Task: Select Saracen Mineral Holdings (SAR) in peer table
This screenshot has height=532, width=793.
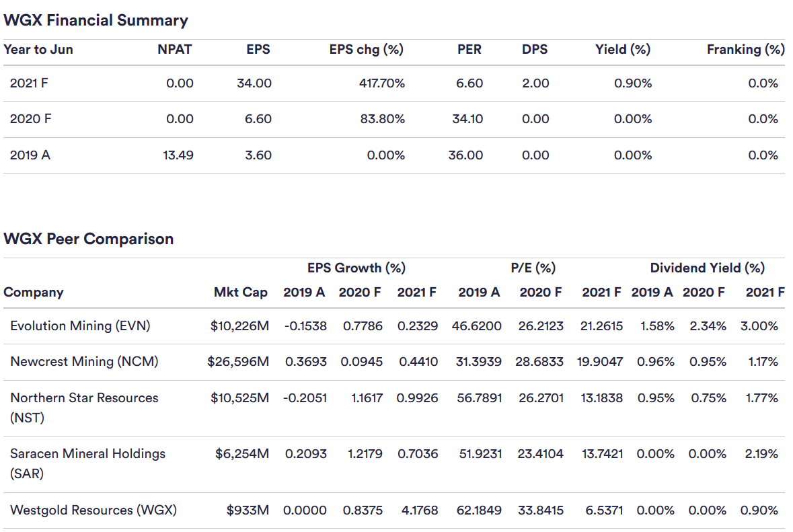Action: 87,454
